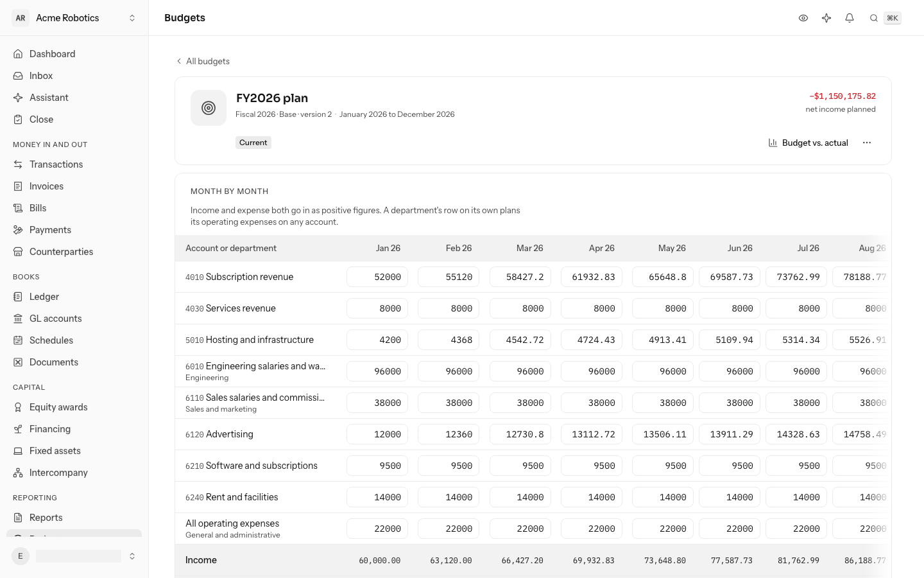924x578 pixels.
Task: Edit Engineering salaries Apr 26 field
Action: pyautogui.click(x=592, y=371)
